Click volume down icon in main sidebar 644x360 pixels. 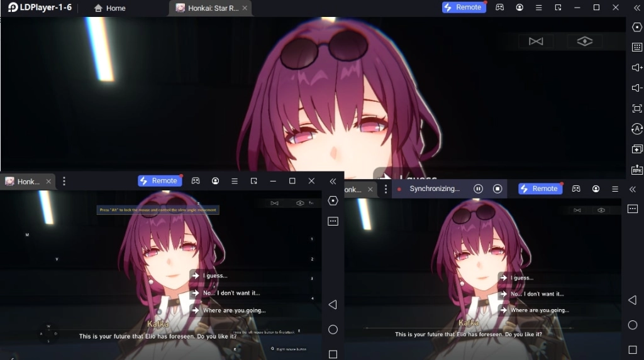click(636, 88)
